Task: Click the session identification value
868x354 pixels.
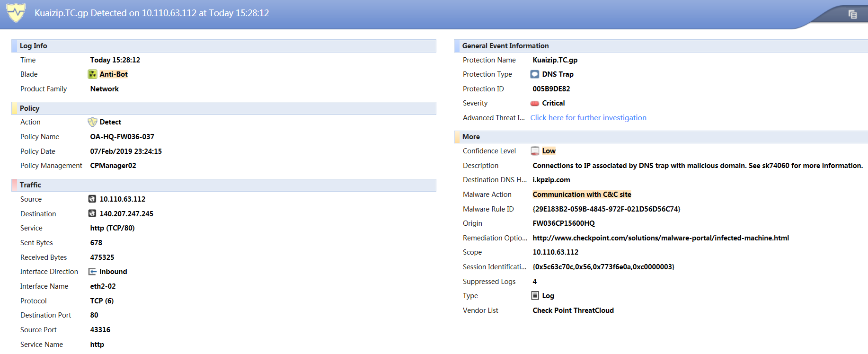Action: 603,267
